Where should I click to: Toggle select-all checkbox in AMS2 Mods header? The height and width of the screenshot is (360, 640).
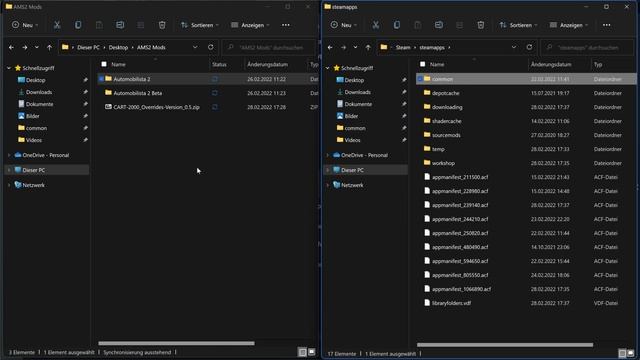click(x=104, y=64)
